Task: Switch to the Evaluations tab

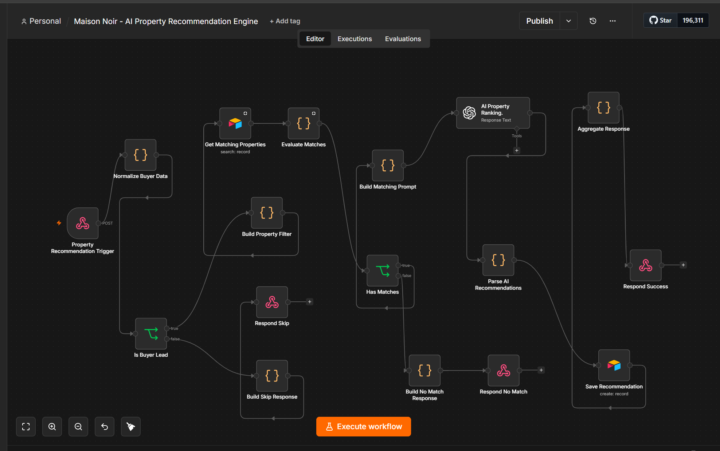Action: click(x=403, y=39)
